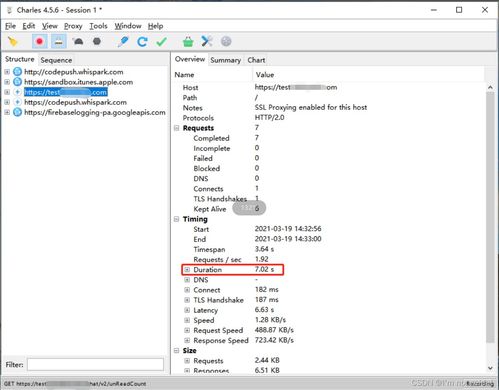The image size is (499, 390).
Task: Expand the Latency row
Action: tap(187, 310)
